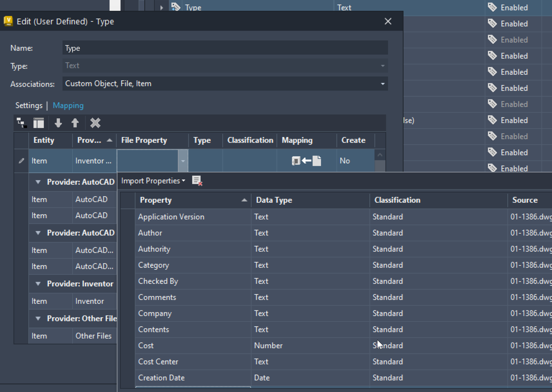Open the Associations dropdown
This screenshot has width=552, height=392.
pyautogui.click(x=383, y=84)
